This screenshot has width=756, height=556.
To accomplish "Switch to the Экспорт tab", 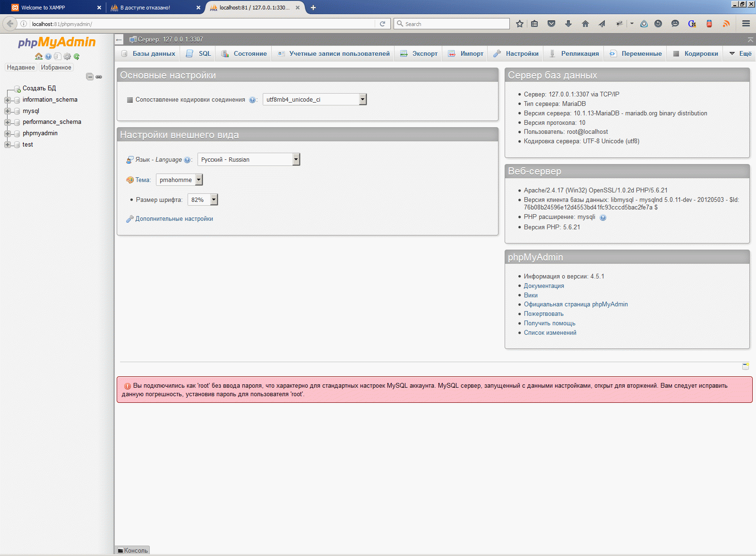I will pyautogui.click(x=419, y=53).
